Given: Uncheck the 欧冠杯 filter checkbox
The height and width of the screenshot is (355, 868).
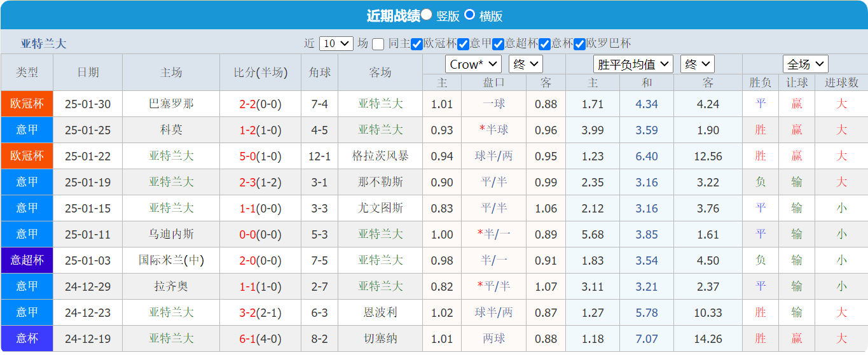Looking at the screenshot, I should (x=417, y=45).
